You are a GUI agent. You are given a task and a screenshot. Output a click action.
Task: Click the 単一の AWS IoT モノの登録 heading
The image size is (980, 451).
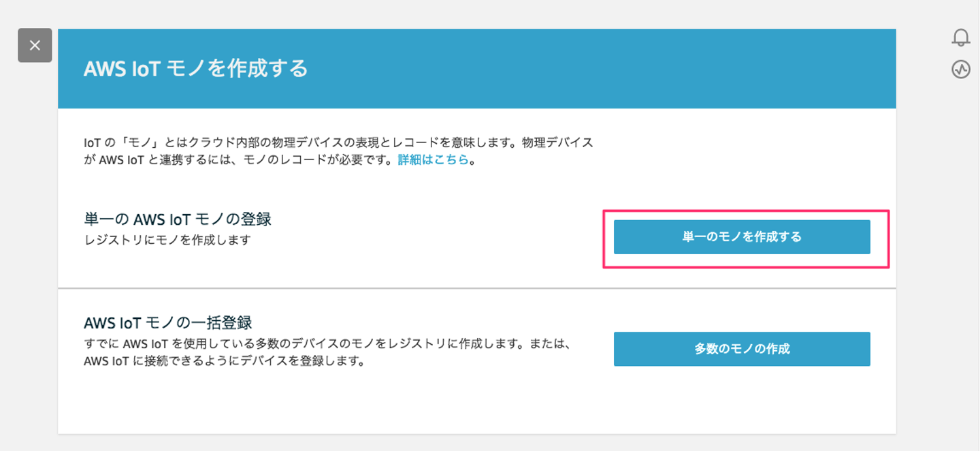click(178, 219)
